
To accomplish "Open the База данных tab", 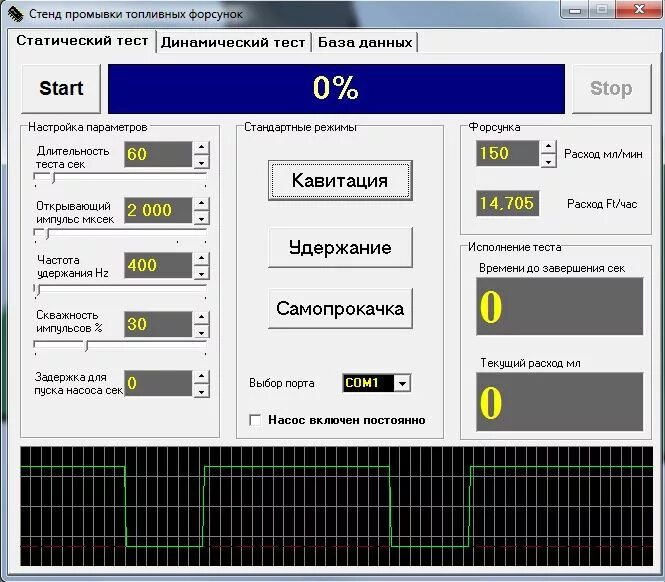I will 365,42.
